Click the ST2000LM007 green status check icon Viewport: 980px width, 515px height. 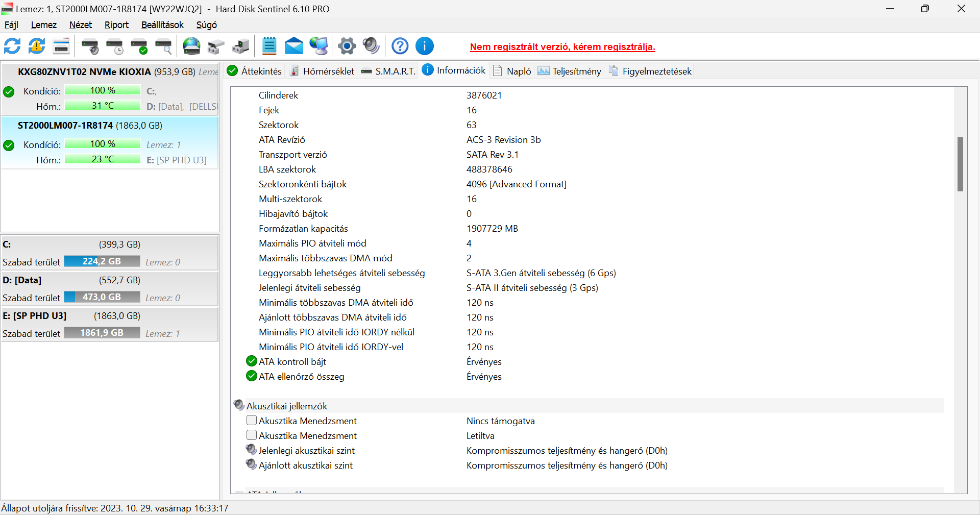[x=9, y=145]
